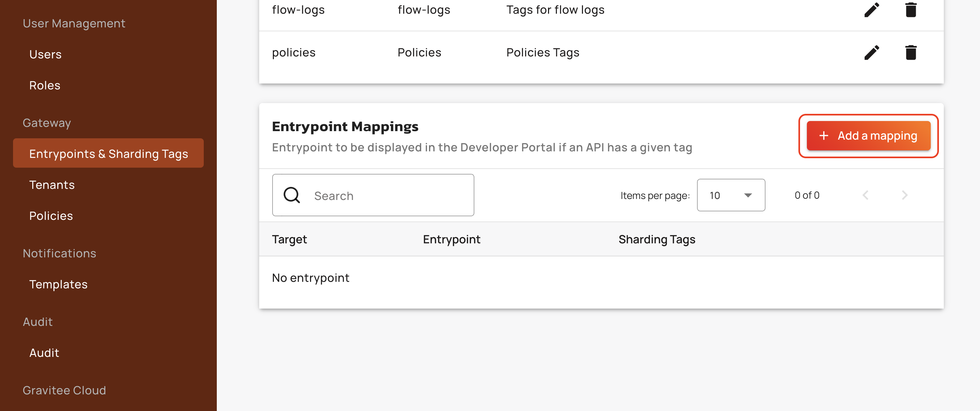Open the Items per page dropdown

coord(731,195)
